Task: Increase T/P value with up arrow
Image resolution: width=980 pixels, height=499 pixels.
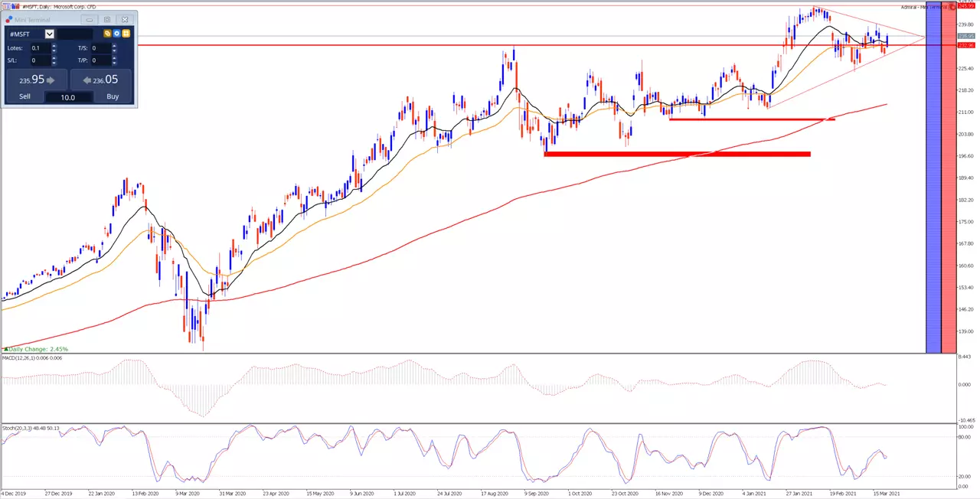Action: click(114, 57)
